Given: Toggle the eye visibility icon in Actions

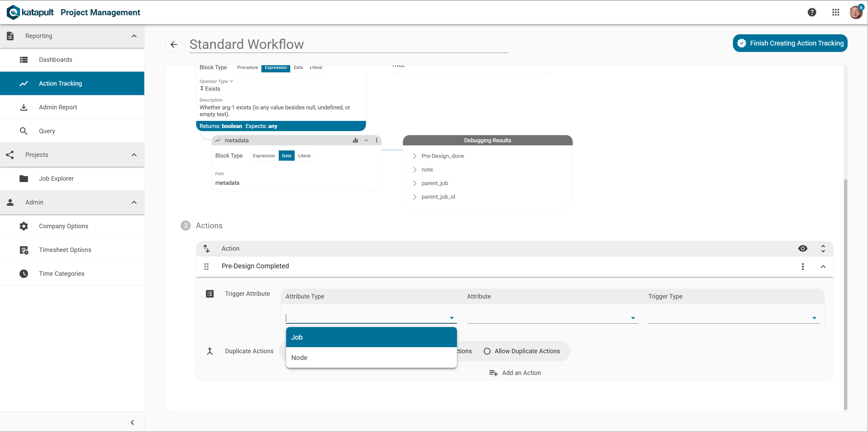Looking at the screenshot, I should 802,249.
